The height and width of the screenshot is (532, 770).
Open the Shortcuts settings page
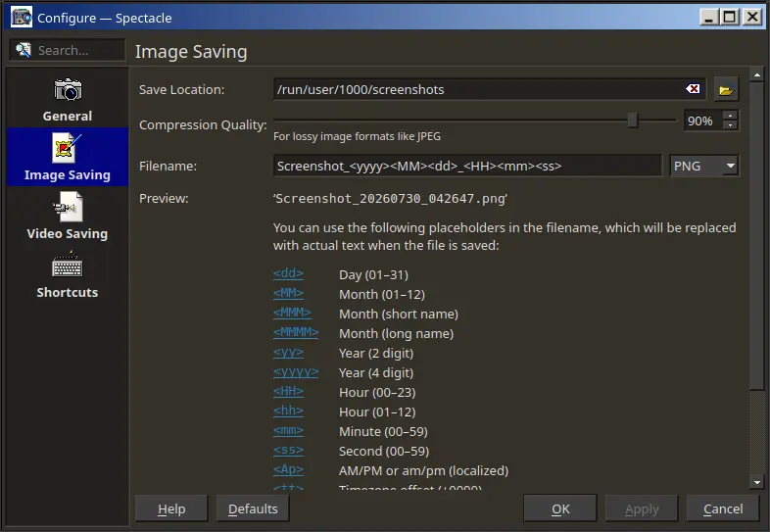pyautogui.click(x=68, y=275)
